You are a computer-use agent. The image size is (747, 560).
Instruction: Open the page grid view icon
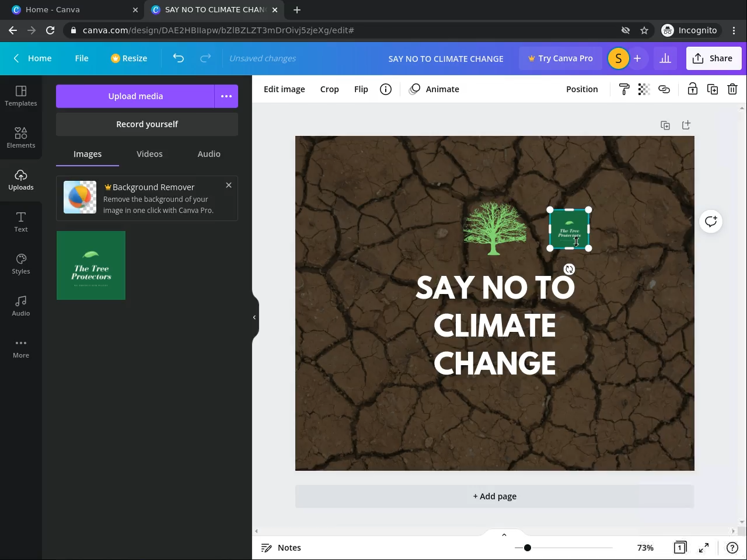coord(680,548)
